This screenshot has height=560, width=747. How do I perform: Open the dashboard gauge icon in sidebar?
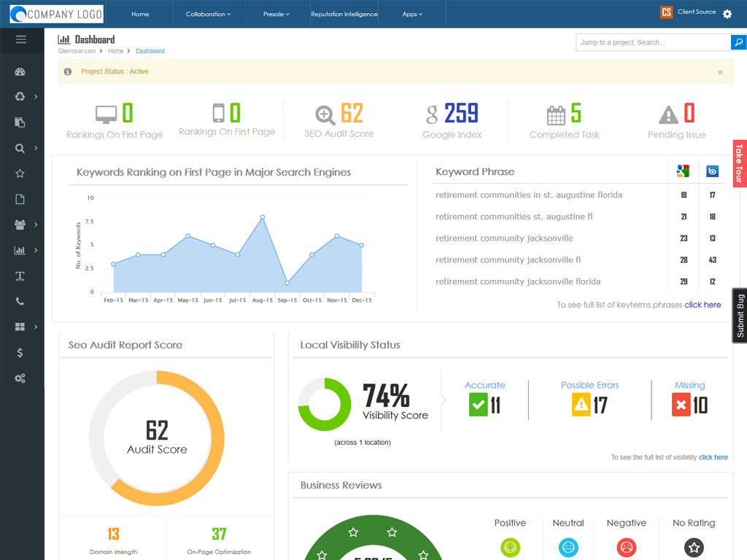pyautogui.click(x=20, y=71)
